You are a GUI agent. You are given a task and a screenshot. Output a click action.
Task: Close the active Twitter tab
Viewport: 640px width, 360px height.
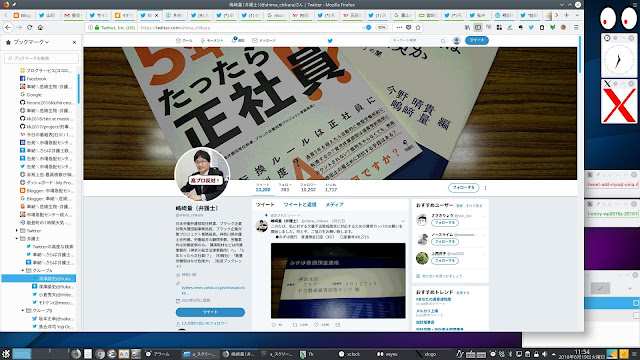[156, 15]
